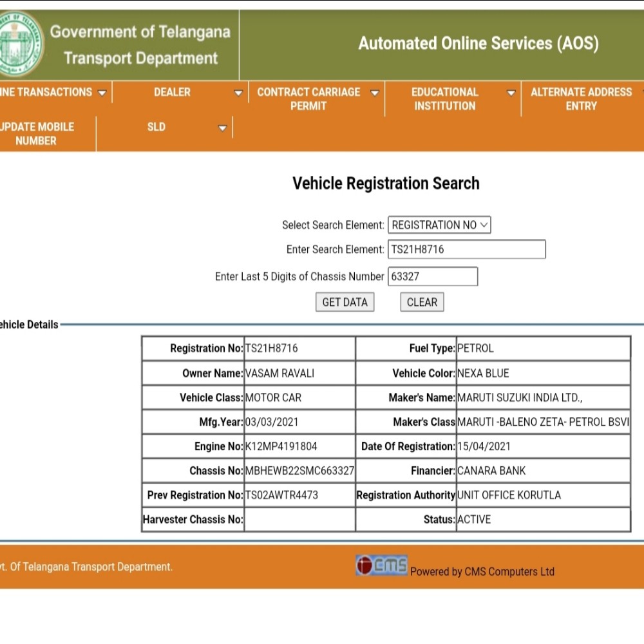Select Mfg.Year value 03/03/2021
This screenshot has width=644, height=644.
272,422
